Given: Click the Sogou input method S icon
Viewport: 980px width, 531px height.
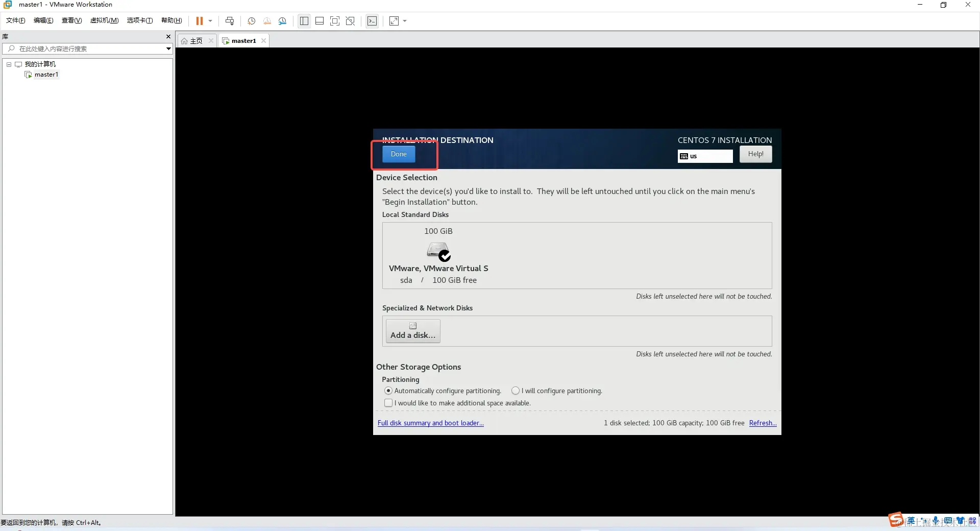Looking at the screenshot, I should 896,520.
